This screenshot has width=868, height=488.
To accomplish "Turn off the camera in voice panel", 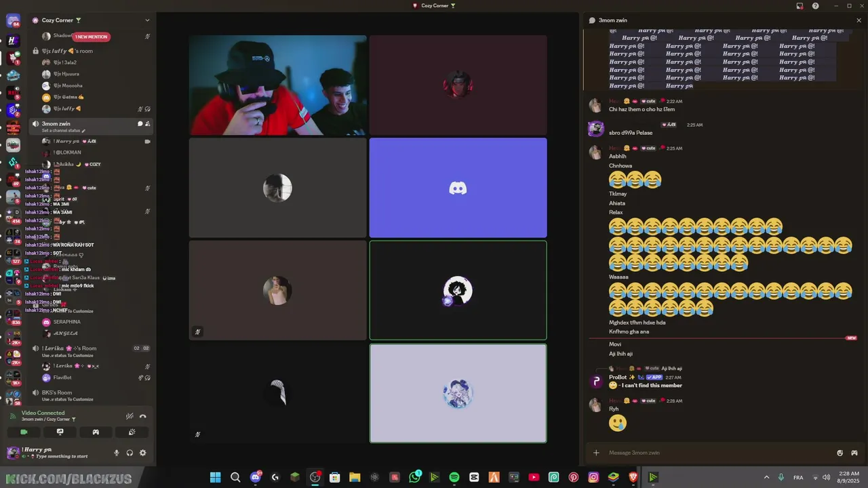I will (24, 432).
